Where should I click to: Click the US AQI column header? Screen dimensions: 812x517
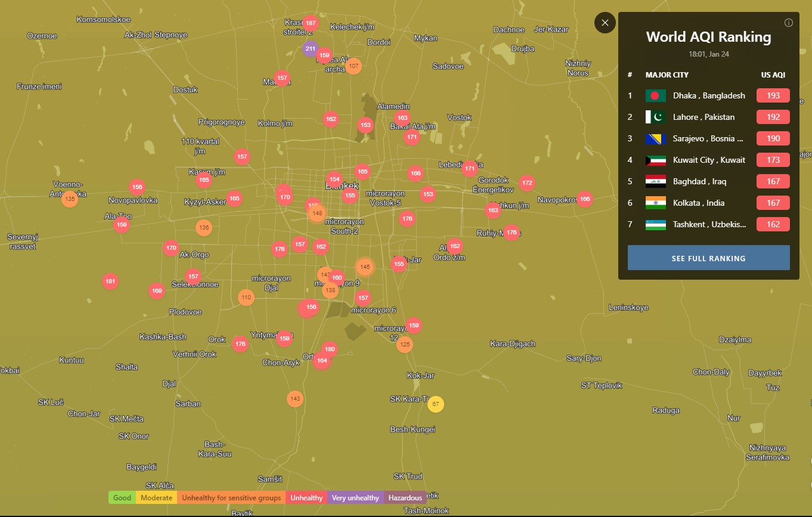(x=773, y=75)
